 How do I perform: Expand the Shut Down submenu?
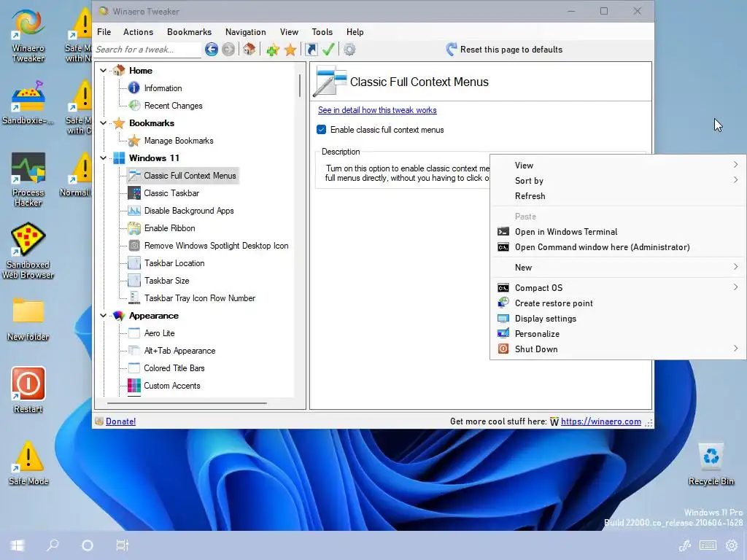click(x=618, y=349)
